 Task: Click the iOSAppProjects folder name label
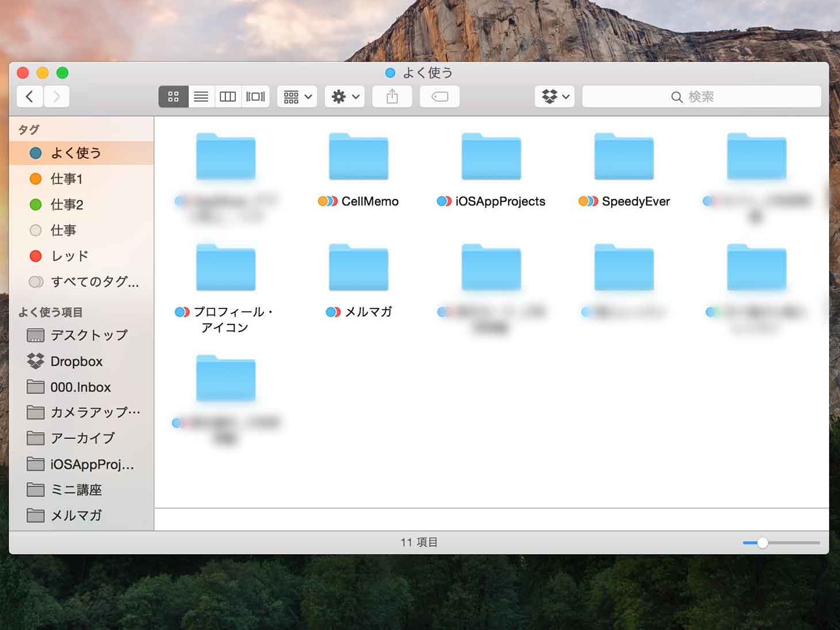click(x=501, y=201)
